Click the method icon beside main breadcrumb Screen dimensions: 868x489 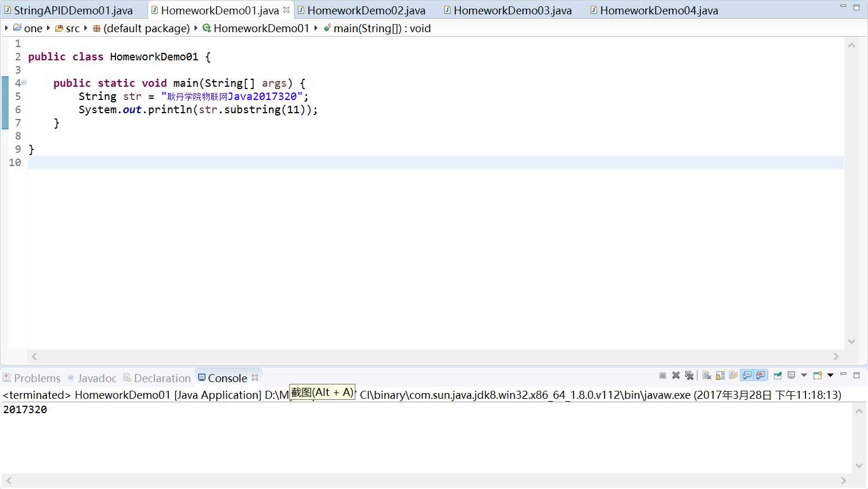coord(327,28)
